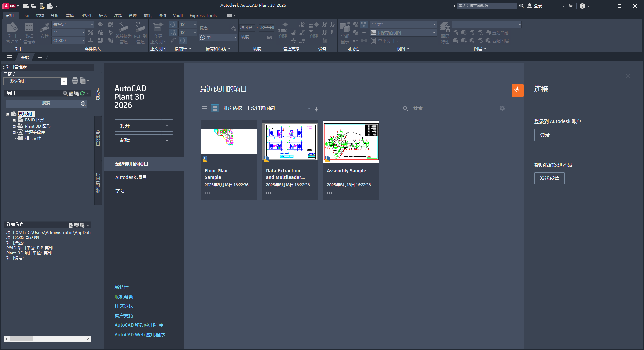Open the Assembly Sample project thumbnail
The width and height of the screenshot is (644, 350).
point(351,142)
